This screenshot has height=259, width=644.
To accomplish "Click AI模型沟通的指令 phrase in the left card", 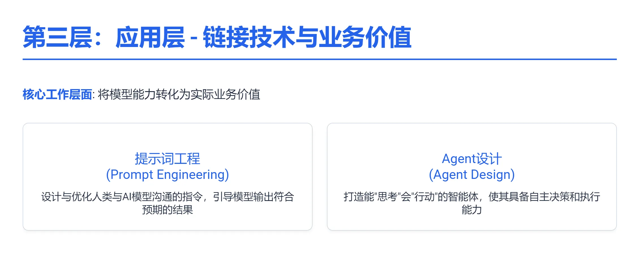I will [x=163, y=197].
